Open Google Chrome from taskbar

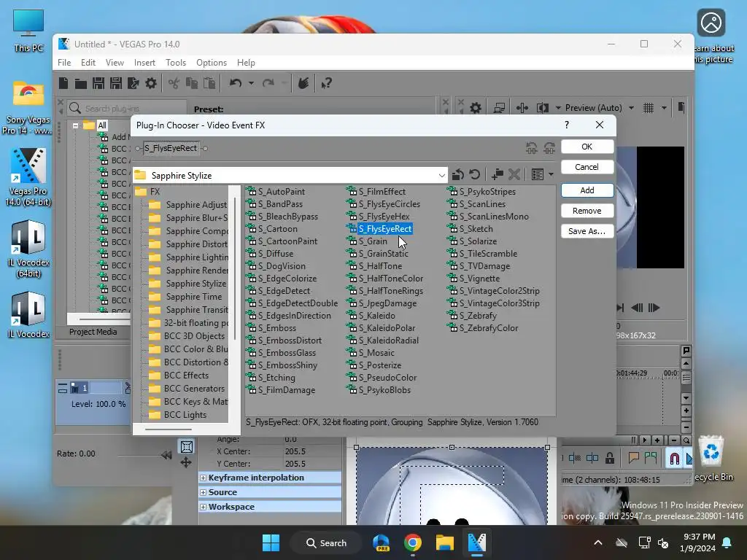click(413, 542)
